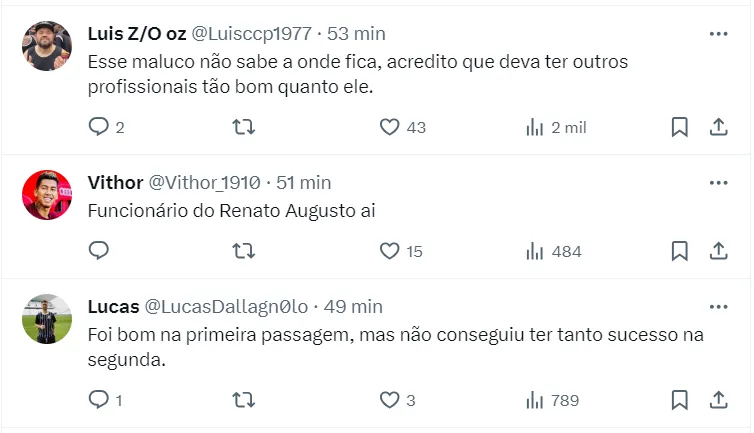The height and width of the screenshot is (433, 754).
Task: Share Vithor's tweet
Action: (x=718, y=251)
